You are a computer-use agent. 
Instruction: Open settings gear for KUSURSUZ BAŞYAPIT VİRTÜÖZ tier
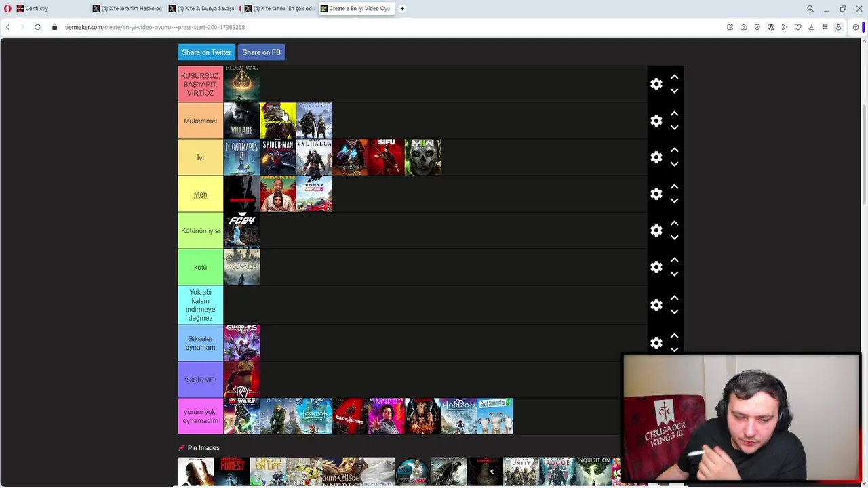click(x=656, y=84)
